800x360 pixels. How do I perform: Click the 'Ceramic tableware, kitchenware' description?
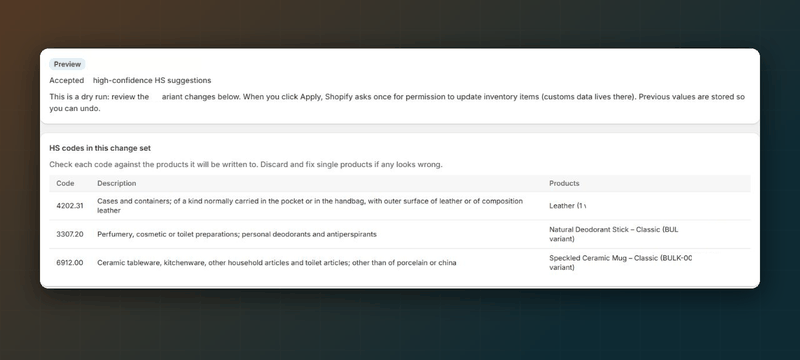(x=277, y=263)
